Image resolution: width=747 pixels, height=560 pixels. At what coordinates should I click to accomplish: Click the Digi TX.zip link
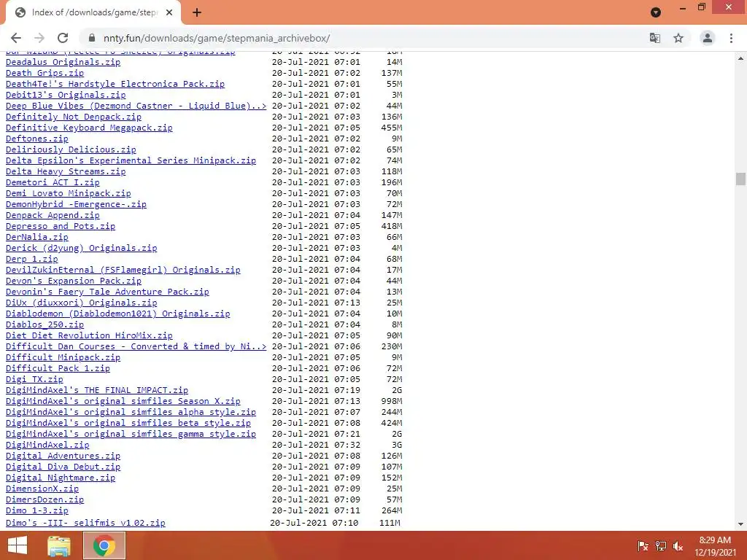(x=34, y=379)
